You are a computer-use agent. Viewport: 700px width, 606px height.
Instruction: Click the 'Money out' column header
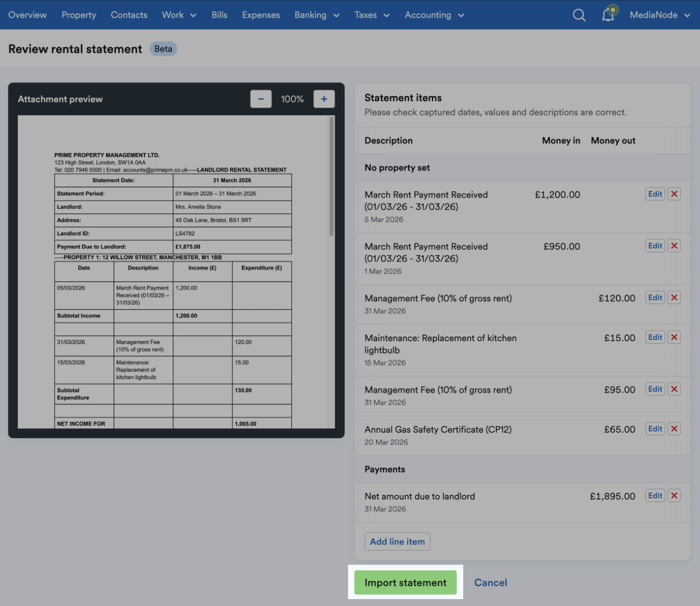click(613, 141)
